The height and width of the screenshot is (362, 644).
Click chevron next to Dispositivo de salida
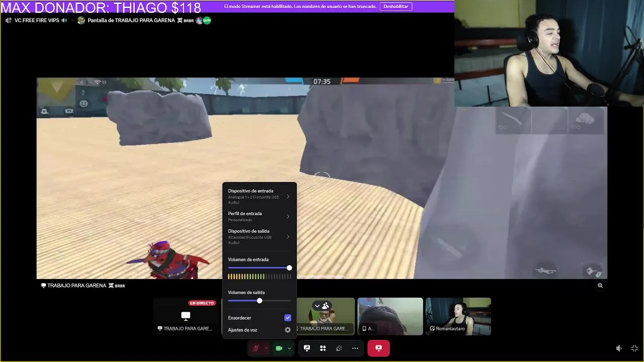(x=288, y=237)
